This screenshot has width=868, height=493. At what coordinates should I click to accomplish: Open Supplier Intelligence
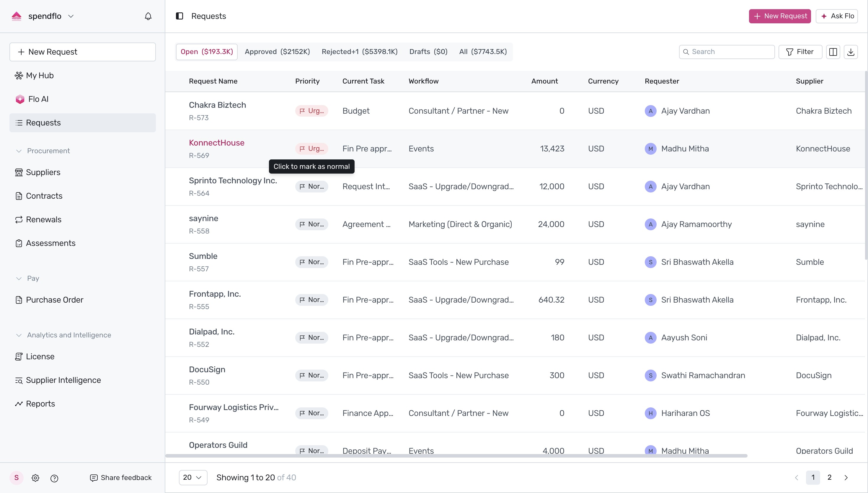[83, 380]
